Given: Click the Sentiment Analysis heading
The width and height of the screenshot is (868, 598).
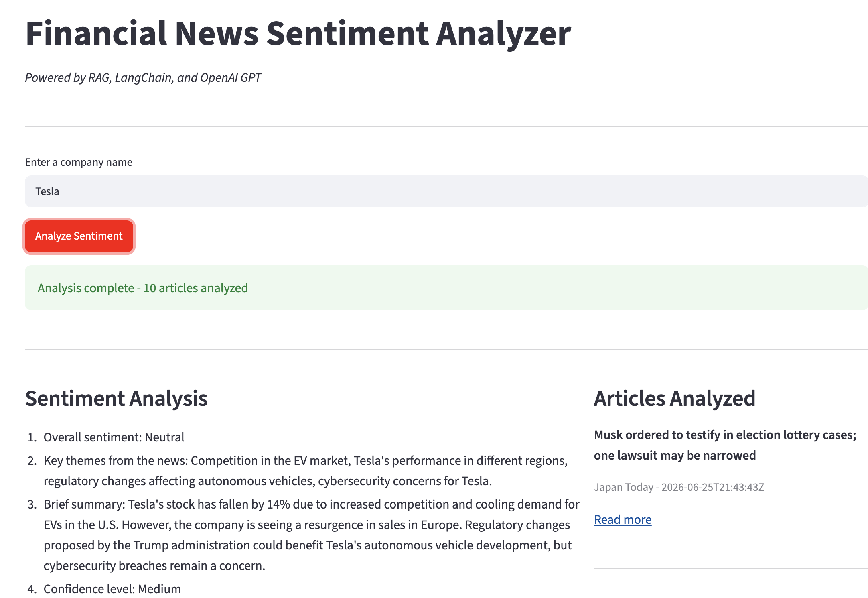Looking at the screenshot, I should coord(116,399).
